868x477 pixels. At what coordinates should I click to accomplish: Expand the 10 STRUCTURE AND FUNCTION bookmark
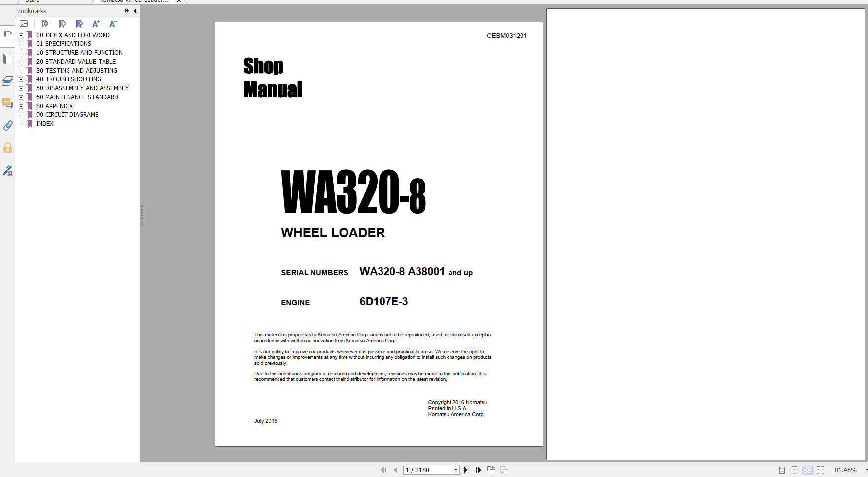click(21, 53)
